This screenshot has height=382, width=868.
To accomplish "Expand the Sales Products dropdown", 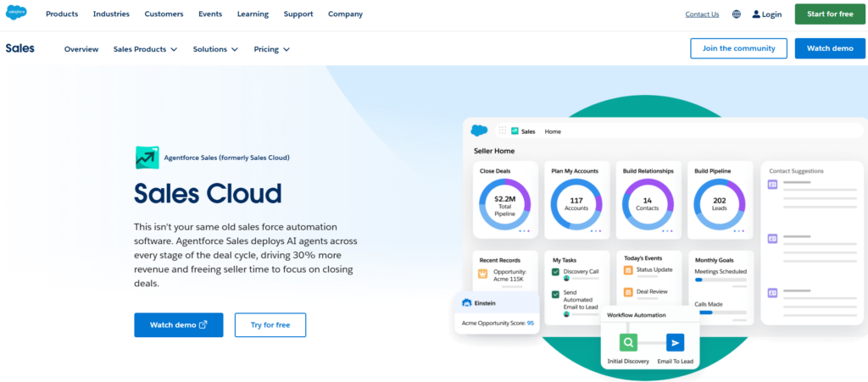I will (145, 49).
